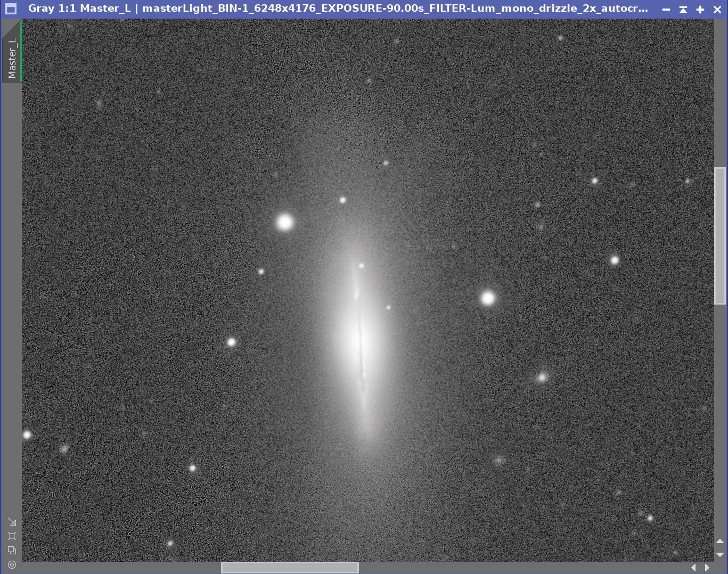Screen dimensions: 728x574
Task: Close the Master_L image window
Action: tap(717, 9)
